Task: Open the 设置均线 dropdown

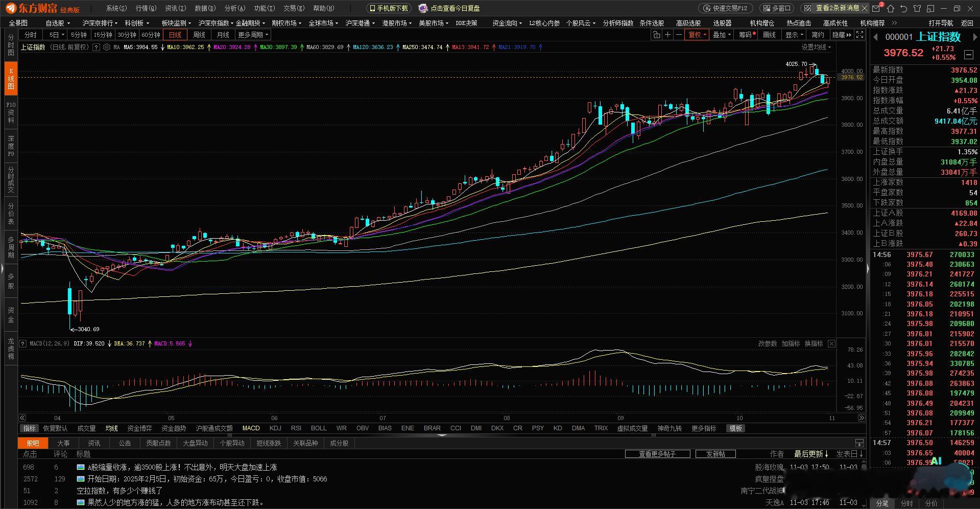Action: tap(816, 47)
